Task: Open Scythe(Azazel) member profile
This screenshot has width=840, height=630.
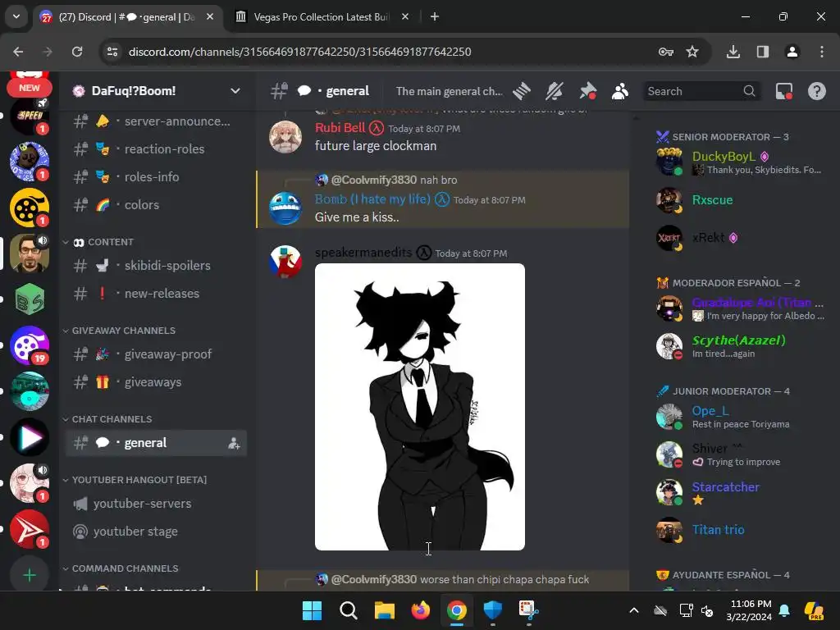Action: click(x=740, y=346)
